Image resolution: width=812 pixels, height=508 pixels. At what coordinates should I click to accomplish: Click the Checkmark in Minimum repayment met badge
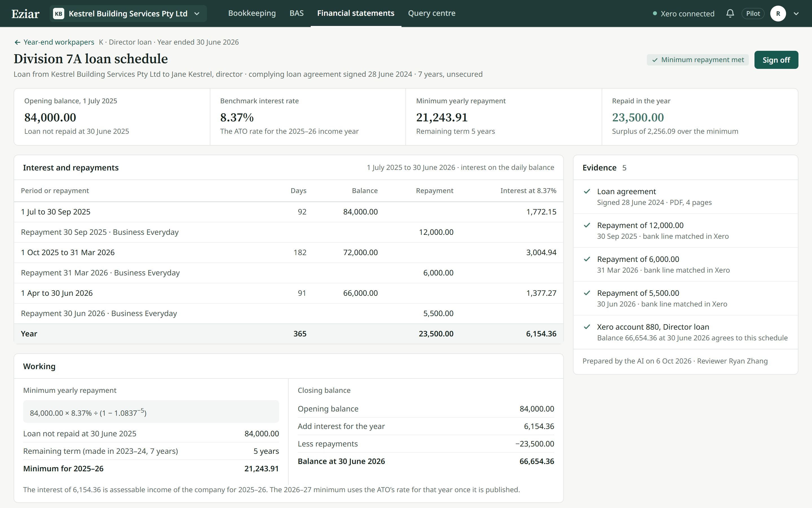tap(655, 60)
